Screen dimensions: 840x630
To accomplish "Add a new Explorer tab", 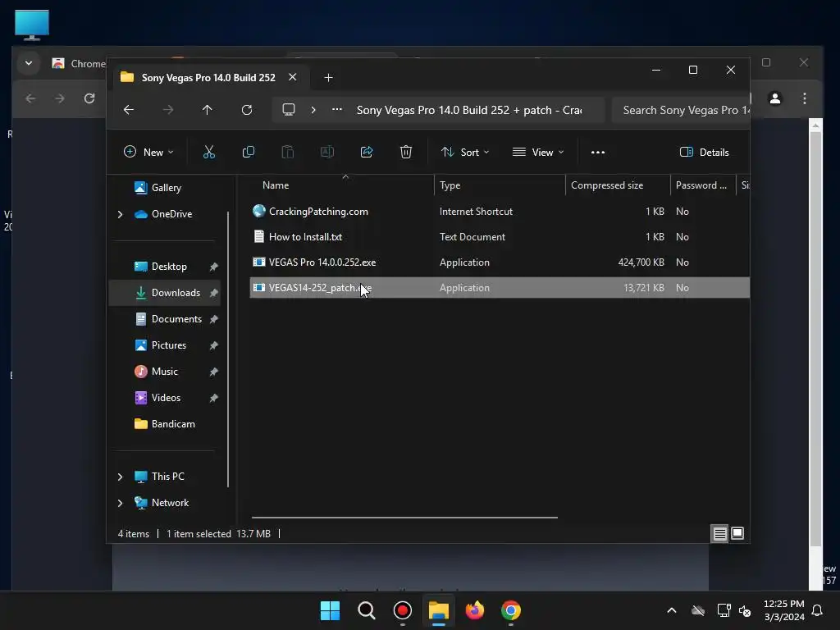I will (x=328, y=78).
